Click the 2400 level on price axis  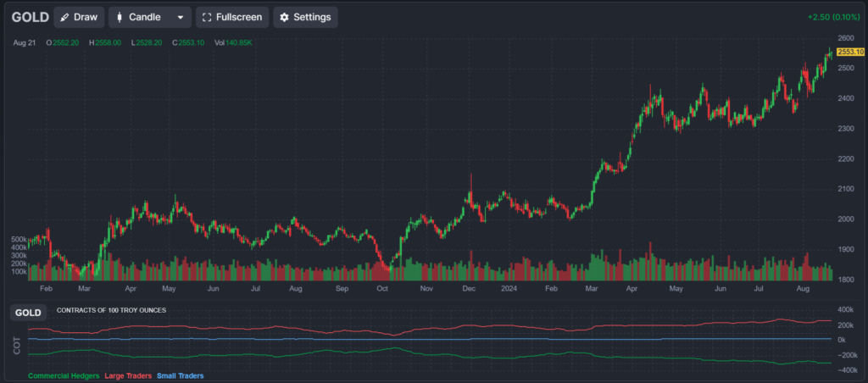click(x=845, y=98)
